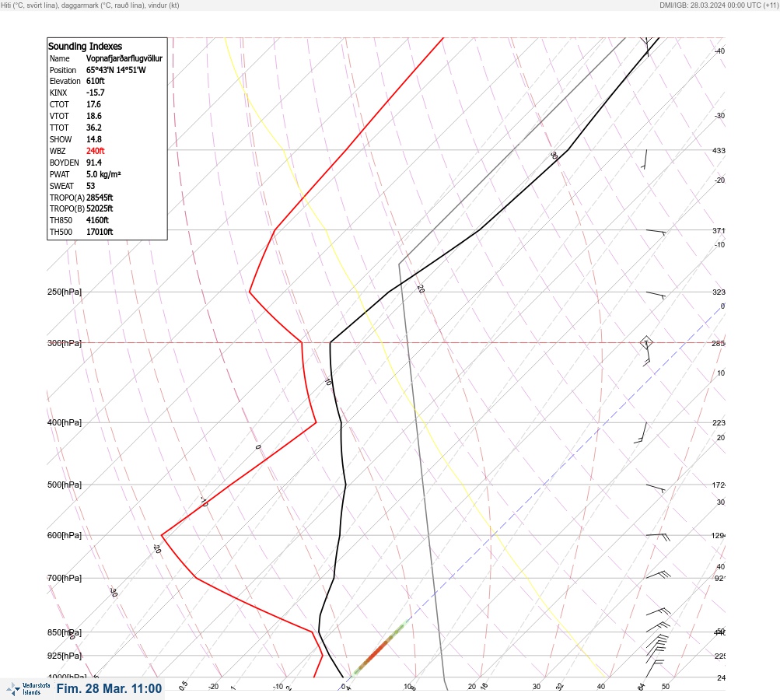The height and width of the screenshot is (700, 780).
Task: Click the diamond tropopause marker at 300 hPa
Action: click(645, 342)
